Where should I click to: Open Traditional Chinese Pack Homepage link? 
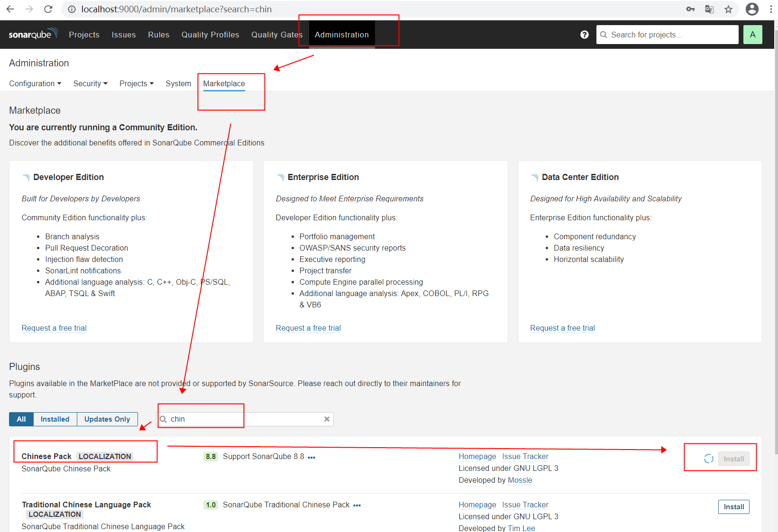click(x=477, y=505)
